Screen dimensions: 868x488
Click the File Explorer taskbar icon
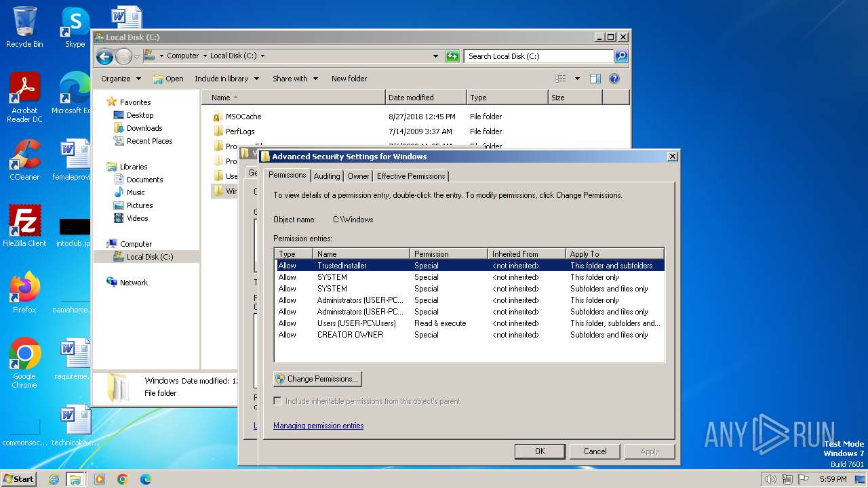75,479
